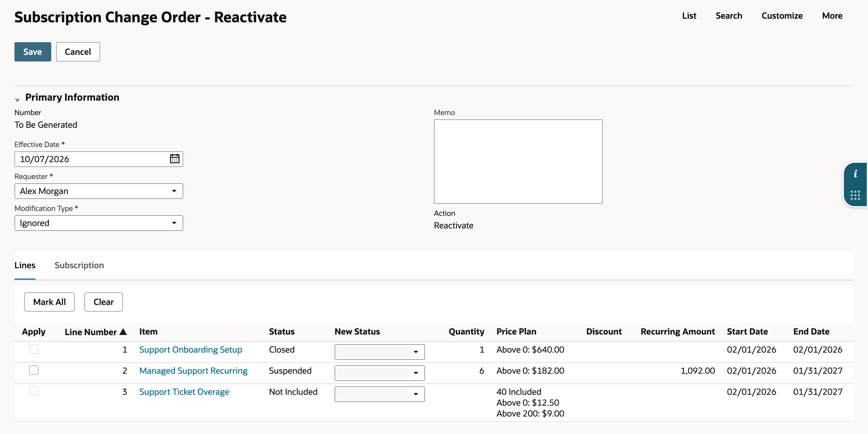
Task: Open New Status dropdown for Support Onboarding Setup
Action: pos(379,352)
